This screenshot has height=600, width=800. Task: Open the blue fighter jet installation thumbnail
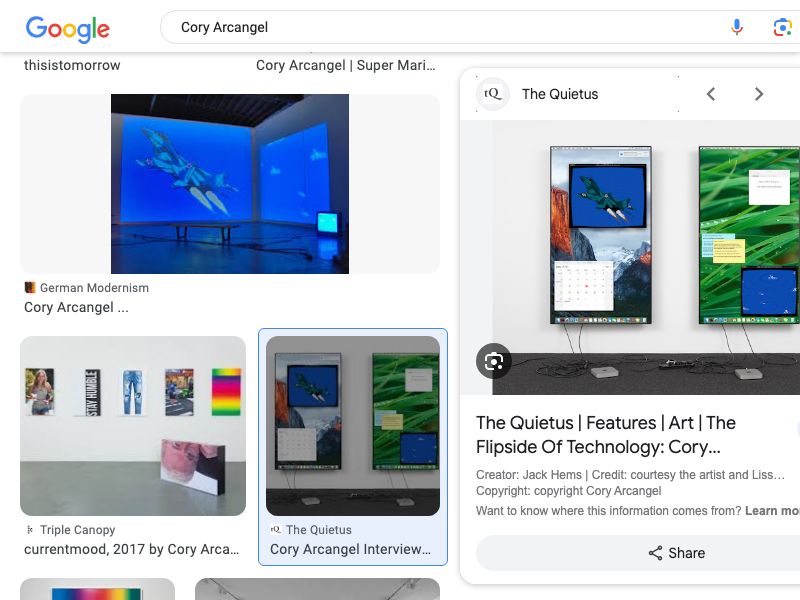[x=230, y=184]
